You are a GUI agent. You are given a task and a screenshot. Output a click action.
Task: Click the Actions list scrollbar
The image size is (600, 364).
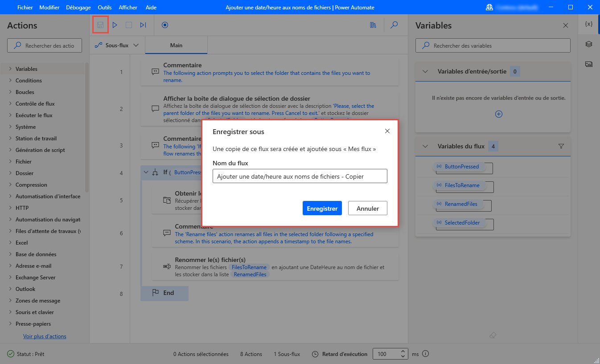(x=87, y=127)
